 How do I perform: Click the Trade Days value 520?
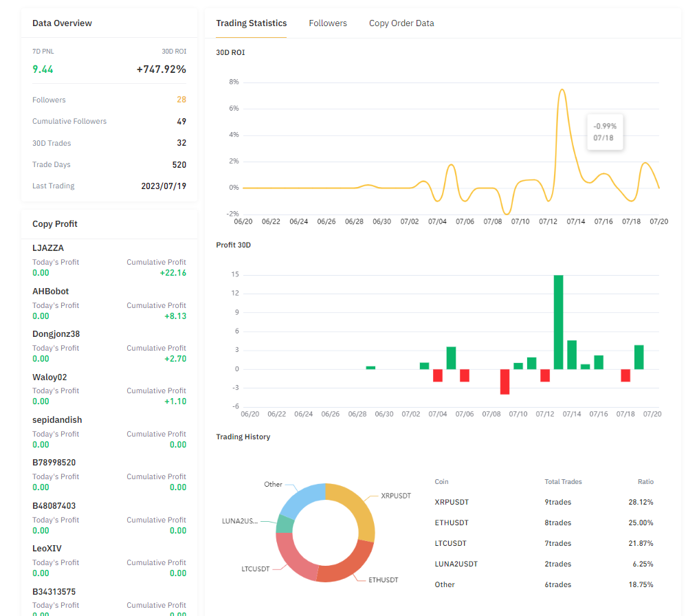click(179, 165)
